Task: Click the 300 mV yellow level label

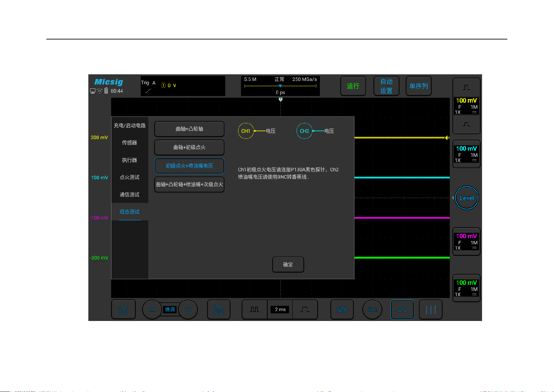Action: coord(99,137)
